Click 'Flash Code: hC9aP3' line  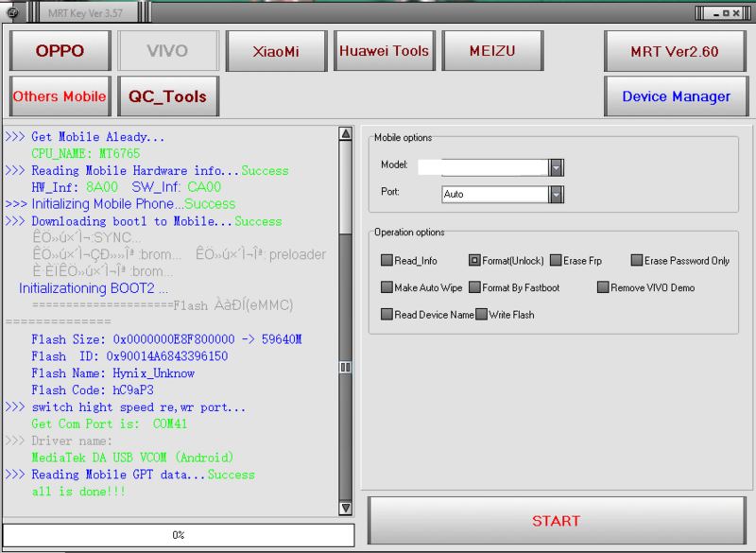click(x=93, y=390)
